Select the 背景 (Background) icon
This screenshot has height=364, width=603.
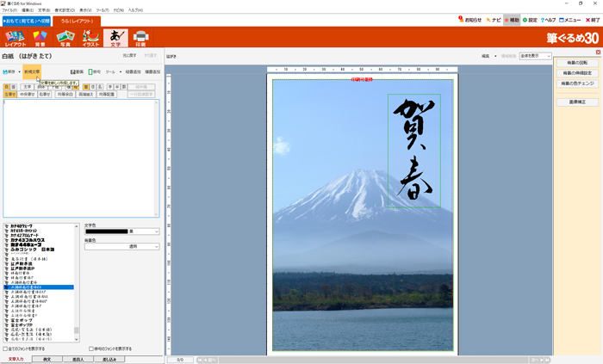coord(40,38)
